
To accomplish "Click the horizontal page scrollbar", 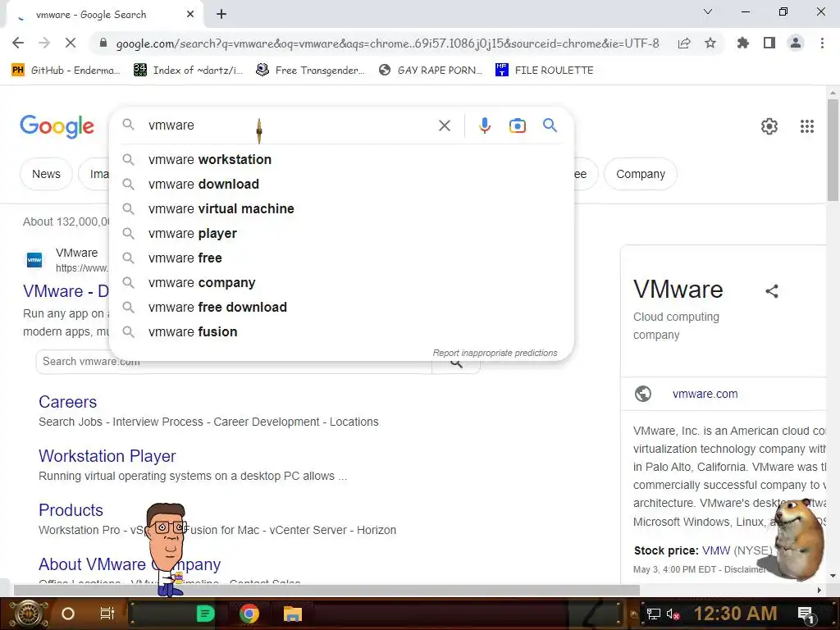I will 326,590.
